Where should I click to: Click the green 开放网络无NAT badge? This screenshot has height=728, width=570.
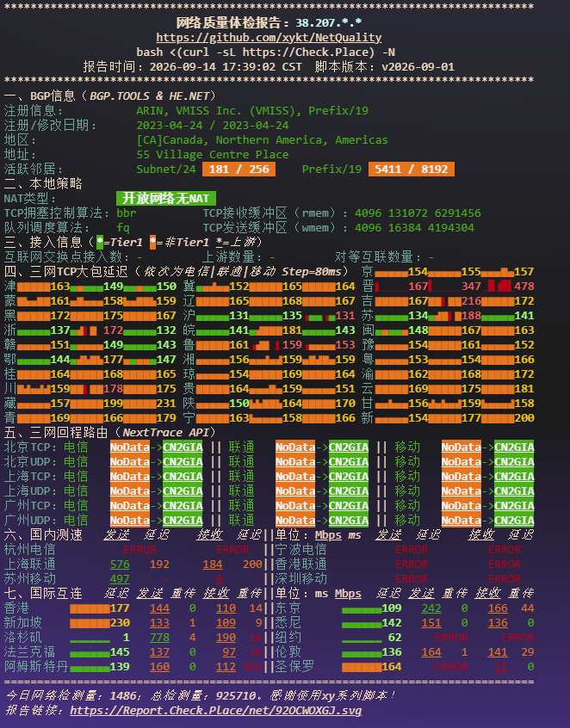(x=166, y=198)
